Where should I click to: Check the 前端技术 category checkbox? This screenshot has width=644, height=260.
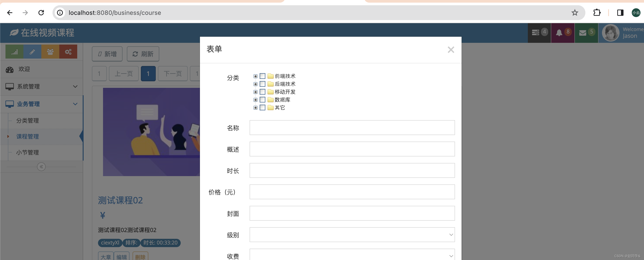(262, 76)
